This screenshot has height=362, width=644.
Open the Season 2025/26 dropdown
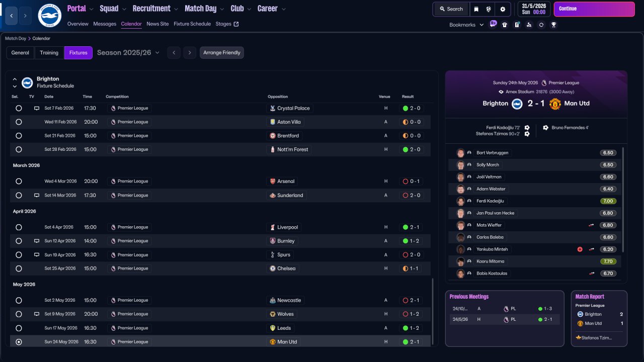tap(128, 53)
